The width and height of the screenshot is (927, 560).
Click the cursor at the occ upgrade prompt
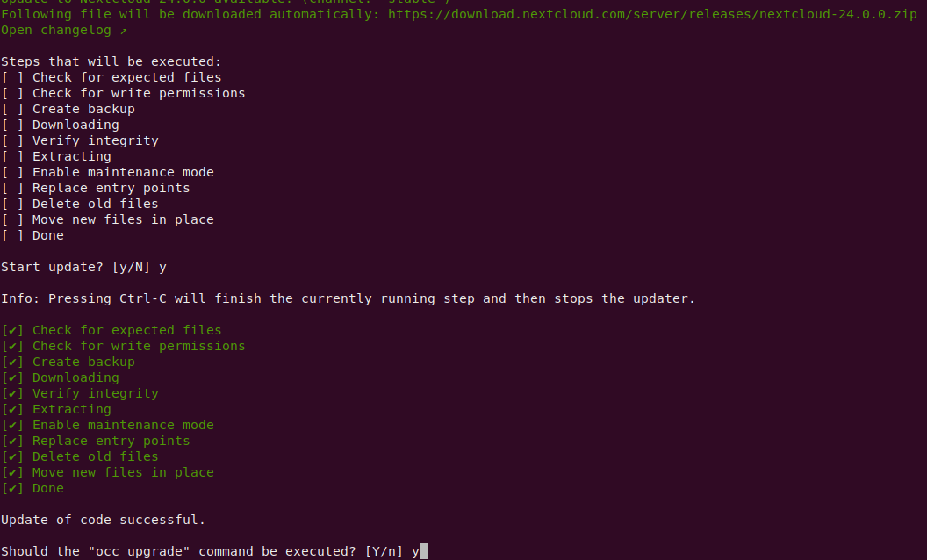point(423,552)
